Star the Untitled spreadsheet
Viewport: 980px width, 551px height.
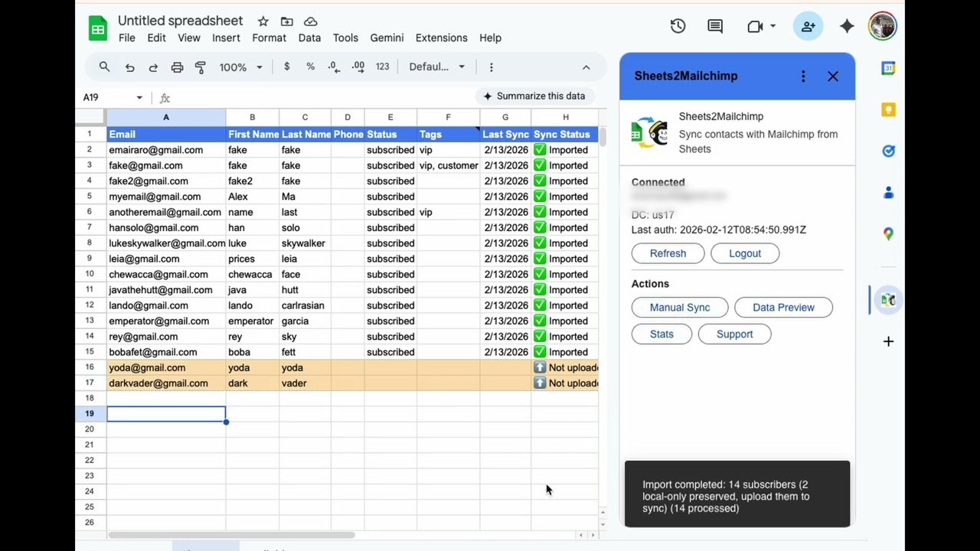[x=263, y=21]
